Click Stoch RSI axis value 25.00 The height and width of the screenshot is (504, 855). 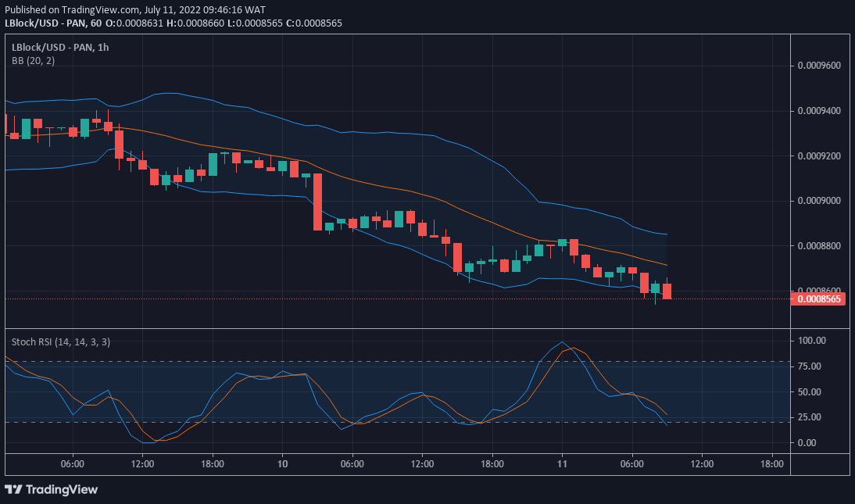(810, 416)
